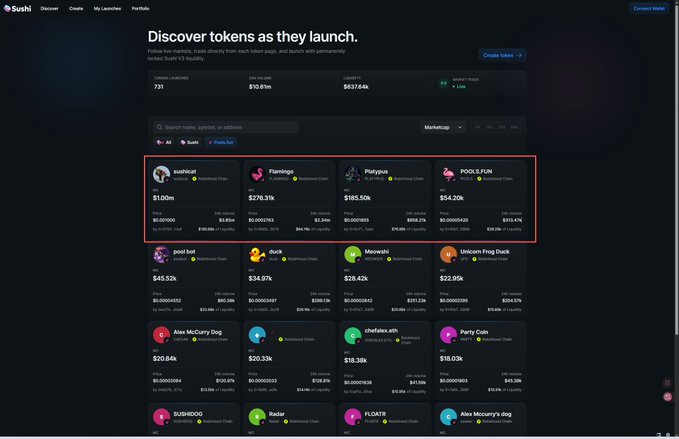This screenshot has height=439, width=679.
Task: Open the Flamingo token avatar
Action: [257, 174]
